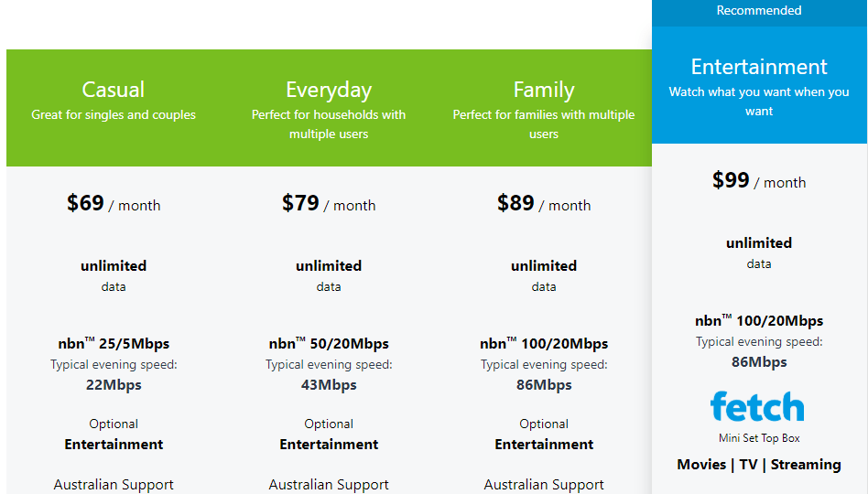Click Mini Set Top Box label
Image resolution: width=868 pixels, height=494 pixels.
coord(759,438)
